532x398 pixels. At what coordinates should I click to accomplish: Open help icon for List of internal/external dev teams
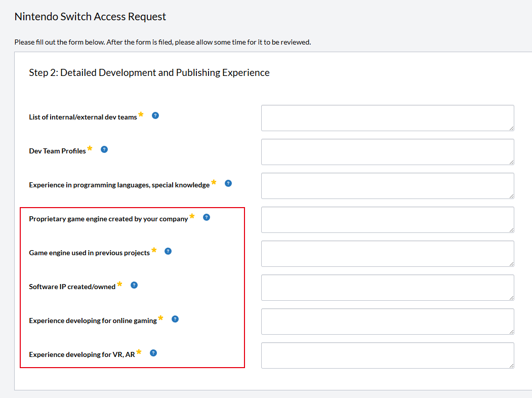(x=155, y=115)
